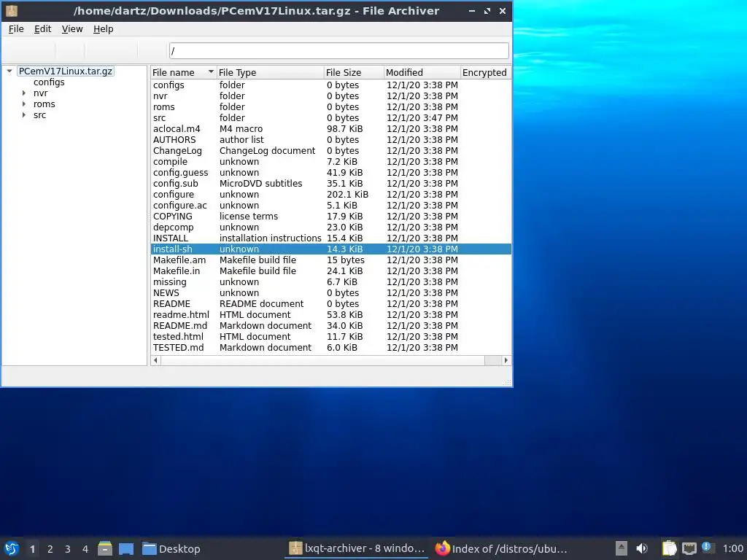The height and width of the screenshot is (560, 747).
Task: Open the View menu
Action: pos(72,29)
